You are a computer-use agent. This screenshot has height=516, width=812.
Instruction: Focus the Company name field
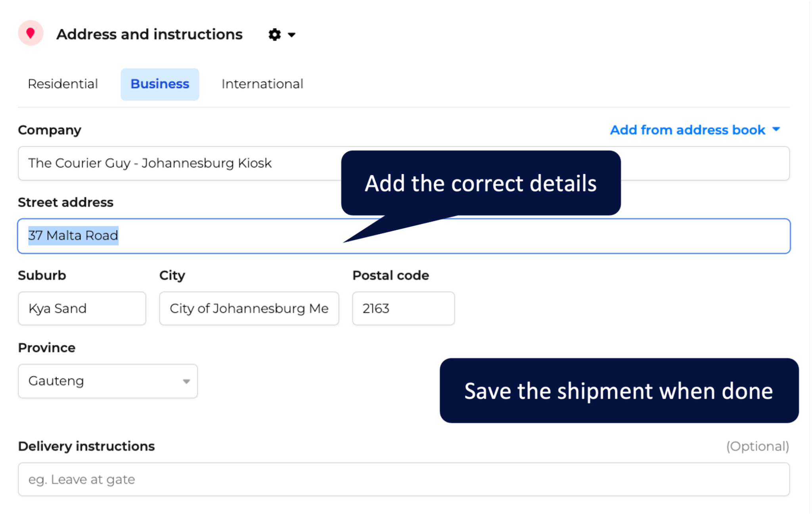pyautogui.click(x=404, y=163)
